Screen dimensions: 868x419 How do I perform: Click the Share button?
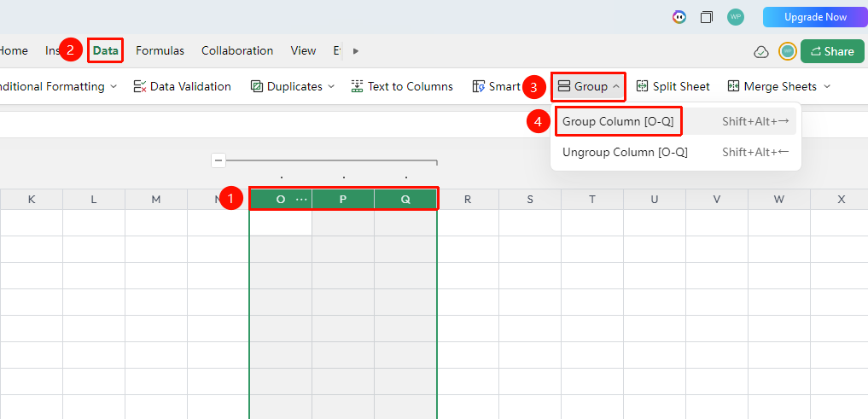pos(832,51)
